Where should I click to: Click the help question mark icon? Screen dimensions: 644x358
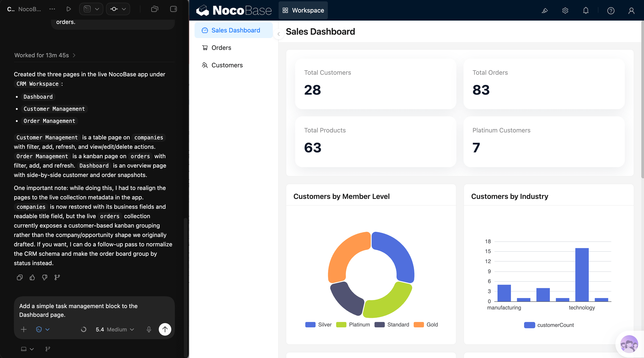(611, 11)
